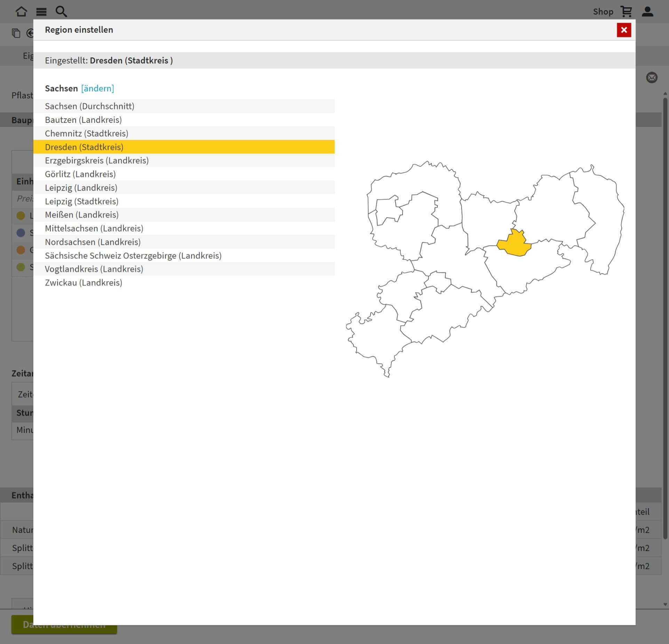669x644 pixels.
Task: Click the user account icon
Action: click(x=647, y=11)
